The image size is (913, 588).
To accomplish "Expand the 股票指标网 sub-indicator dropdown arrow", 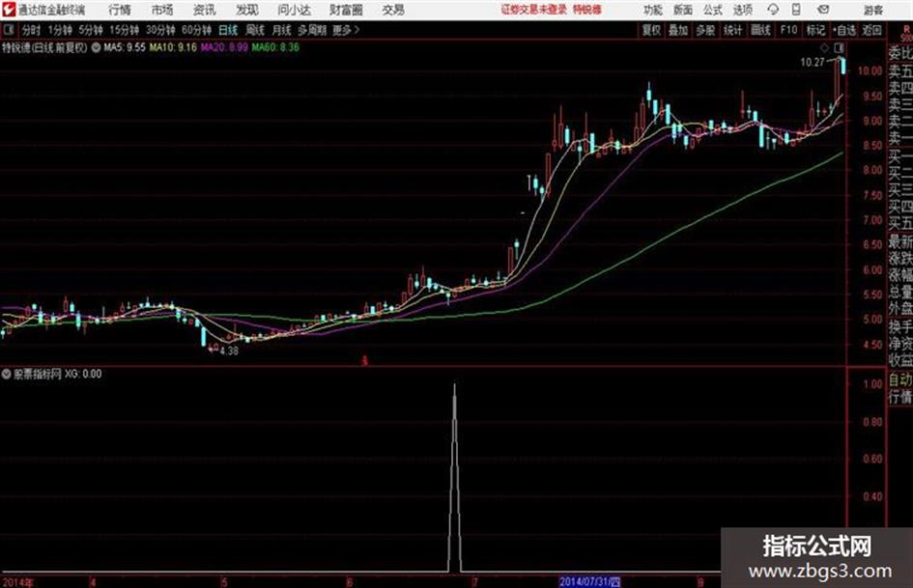I will [x=6, y=374].
